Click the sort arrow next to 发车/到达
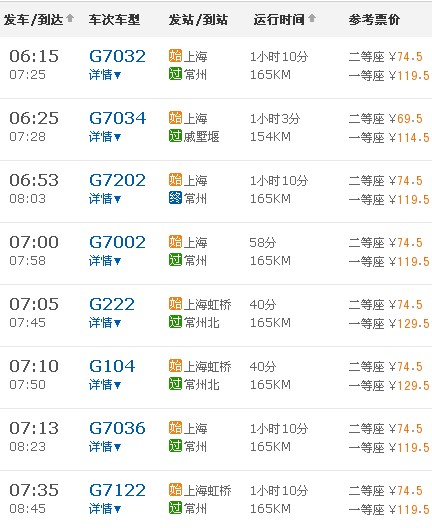 coord(70,18)
